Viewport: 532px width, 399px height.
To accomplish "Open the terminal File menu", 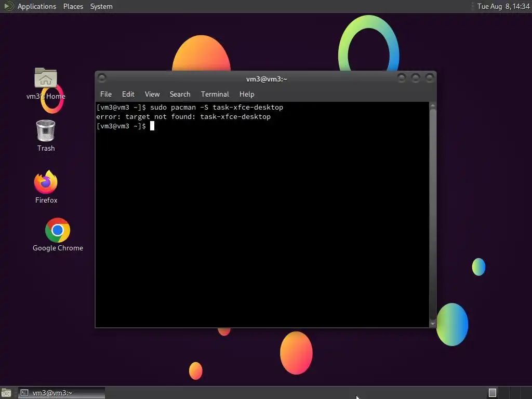I will point(106,95).
